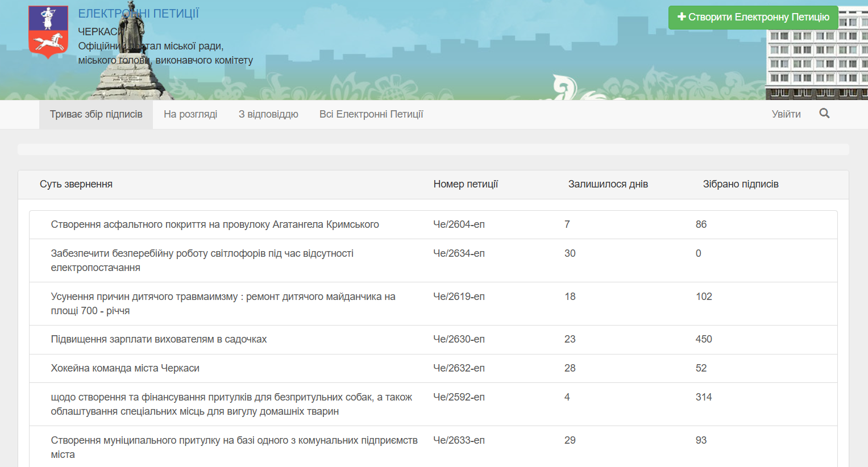The width and height of the screenshot is (868, 467).
Task: Click petition number Че/2630-еп
Action: click(x=459, y=339)
